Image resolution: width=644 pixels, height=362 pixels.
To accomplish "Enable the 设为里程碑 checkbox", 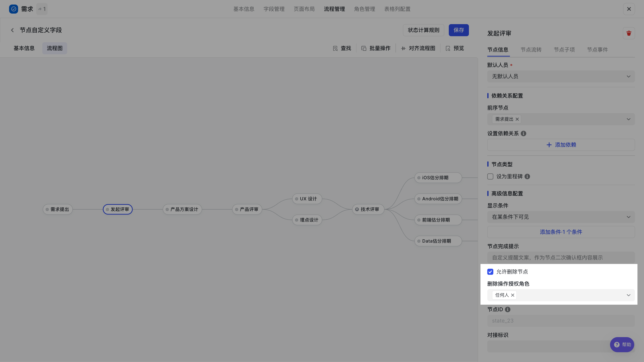I will point(490,176).
